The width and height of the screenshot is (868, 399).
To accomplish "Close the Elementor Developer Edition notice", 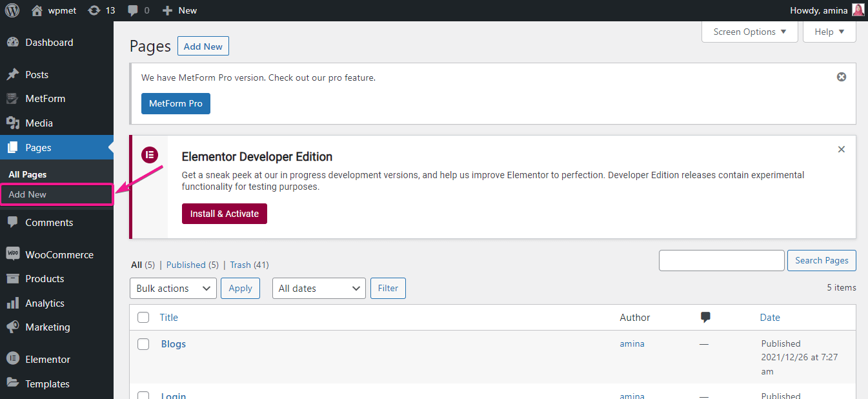I will click(841, 149).
